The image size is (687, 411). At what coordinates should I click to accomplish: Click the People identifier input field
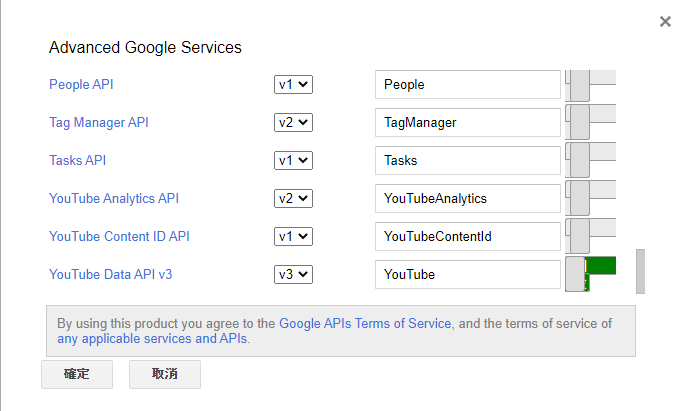[x=467, y=85]
